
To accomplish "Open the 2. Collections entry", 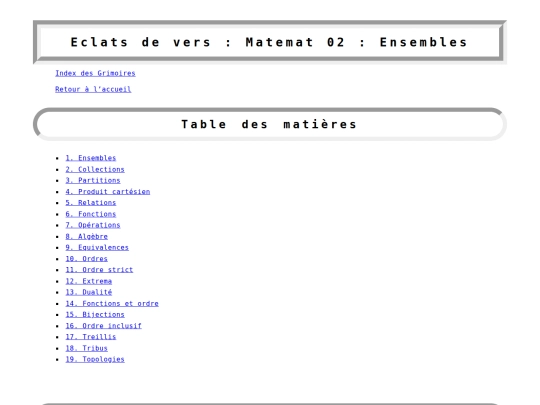I will point(95,169).
